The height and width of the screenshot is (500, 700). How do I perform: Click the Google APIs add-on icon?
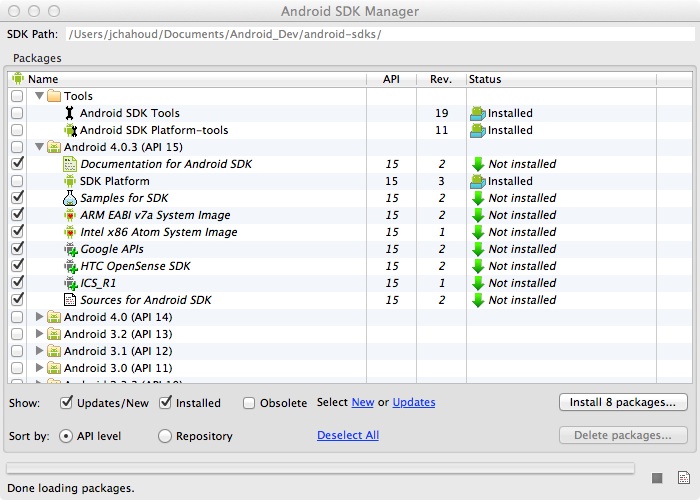coord(69,249)
